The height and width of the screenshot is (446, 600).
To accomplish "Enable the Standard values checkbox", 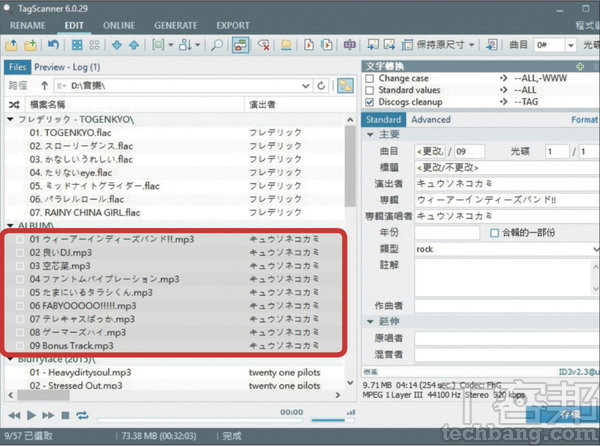I will pos(370,90).
